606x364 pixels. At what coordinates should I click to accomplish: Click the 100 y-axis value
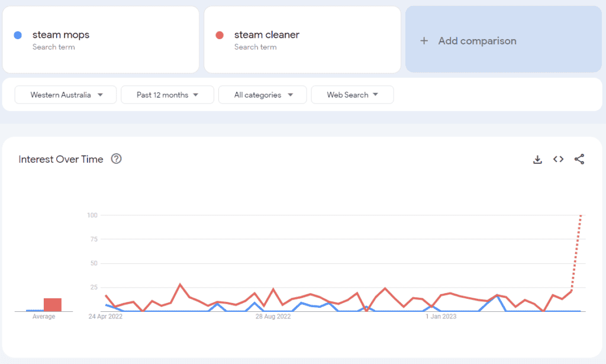click(x=92, y=215)
